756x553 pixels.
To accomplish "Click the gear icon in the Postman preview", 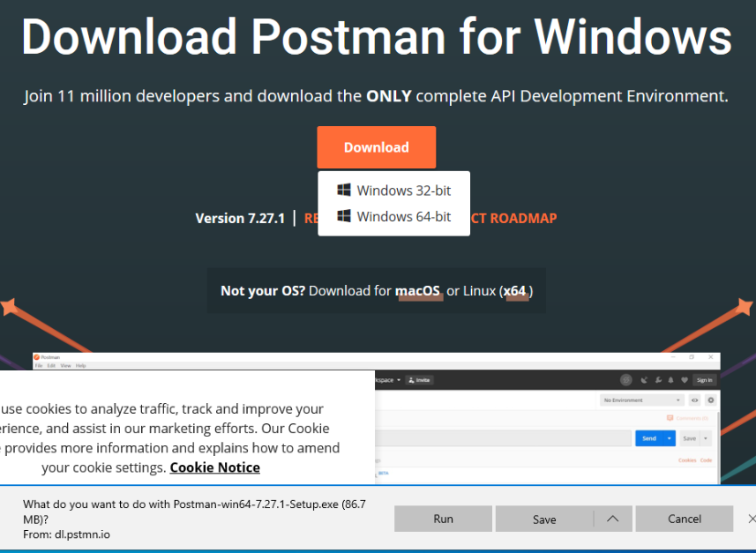I will [x=711, y=400].
